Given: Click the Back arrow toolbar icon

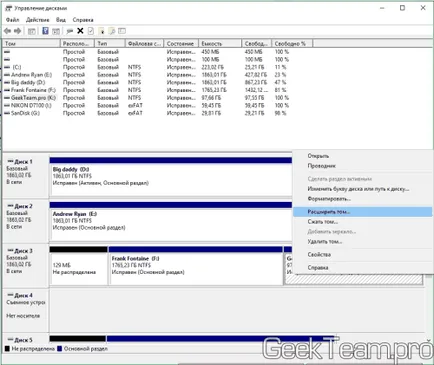Looking at the screenshot, I should click(x=7, y=31).
